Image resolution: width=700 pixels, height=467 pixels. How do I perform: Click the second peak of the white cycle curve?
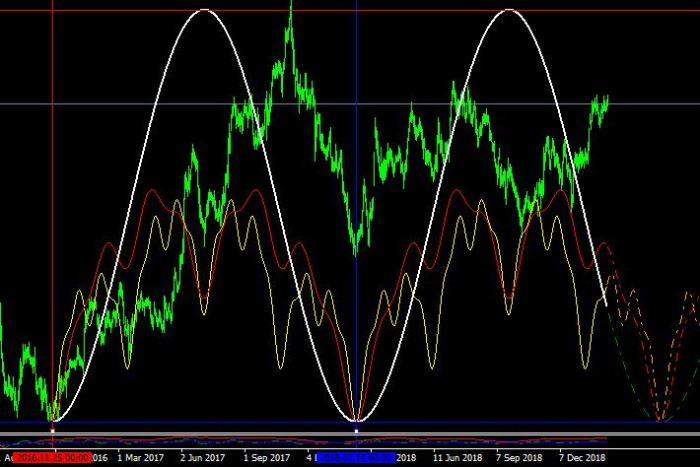coord(509,10)
